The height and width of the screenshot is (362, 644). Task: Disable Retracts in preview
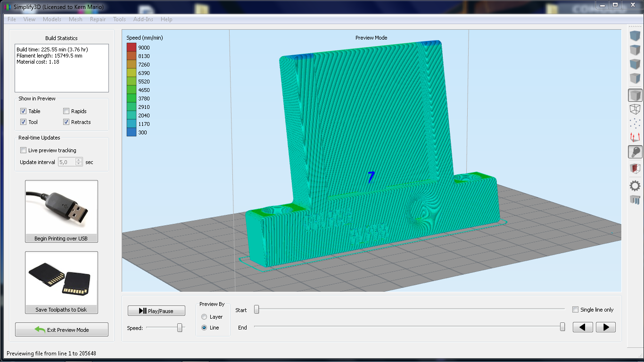66,122
